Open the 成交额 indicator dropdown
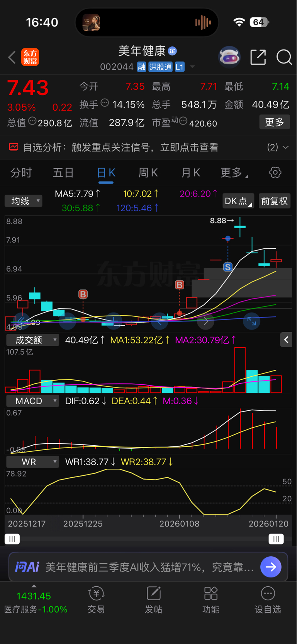The width and height of the screenshot is (297, 644). tap(33, 340)
